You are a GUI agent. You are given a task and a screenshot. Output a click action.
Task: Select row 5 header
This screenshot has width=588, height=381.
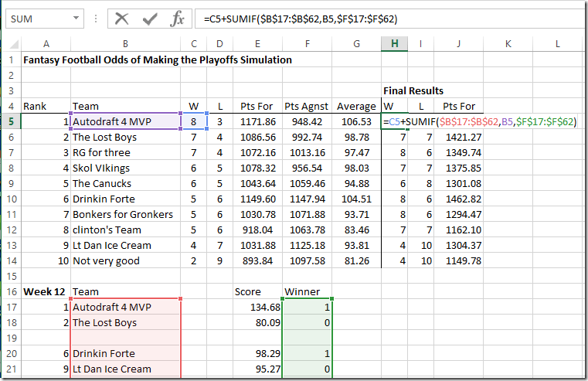(11, 121)
